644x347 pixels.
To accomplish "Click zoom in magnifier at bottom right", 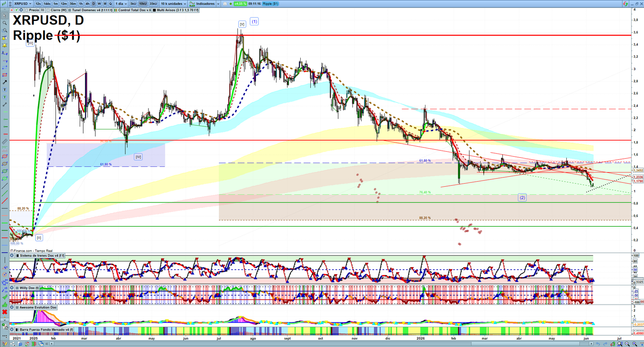I will 635,344.
